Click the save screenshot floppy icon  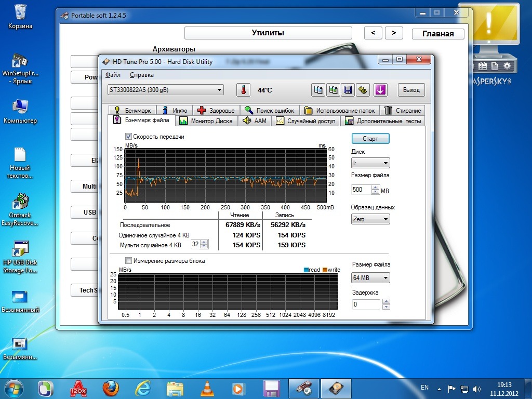point(348,90)
